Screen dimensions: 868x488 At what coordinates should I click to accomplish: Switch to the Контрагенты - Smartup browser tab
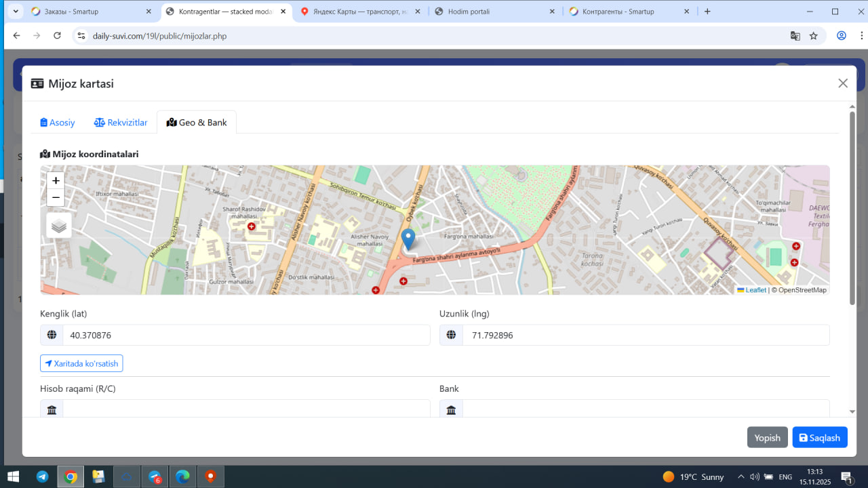tap(629, 12)
